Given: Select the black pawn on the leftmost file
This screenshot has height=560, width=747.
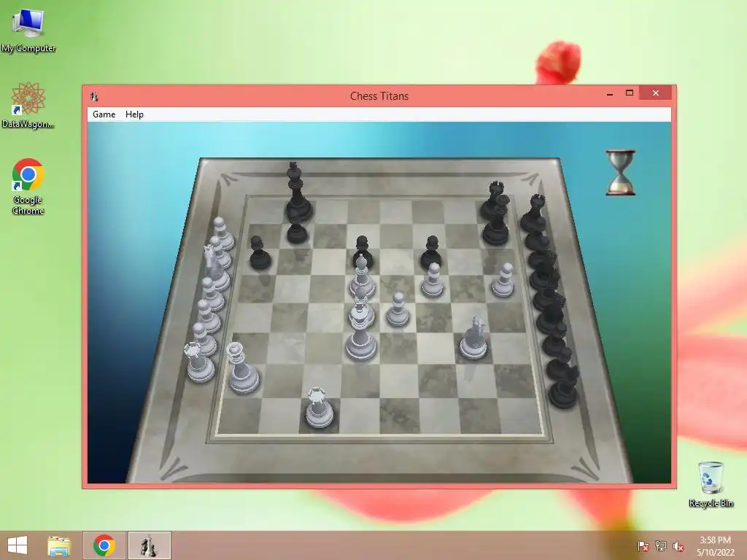Looking at the screenshot, I should pos(260,252).
